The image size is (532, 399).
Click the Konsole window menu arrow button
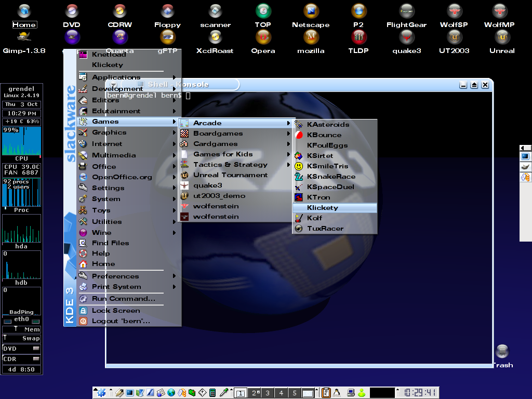(x=114, y=85)
